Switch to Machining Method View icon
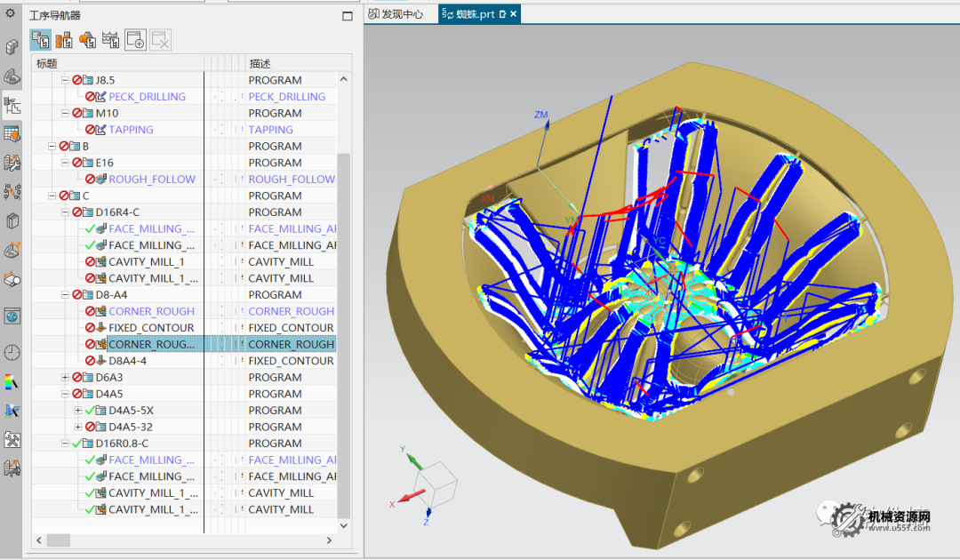Image resolution: width=960 pixels, height=560 pixels. click(111, 39)
